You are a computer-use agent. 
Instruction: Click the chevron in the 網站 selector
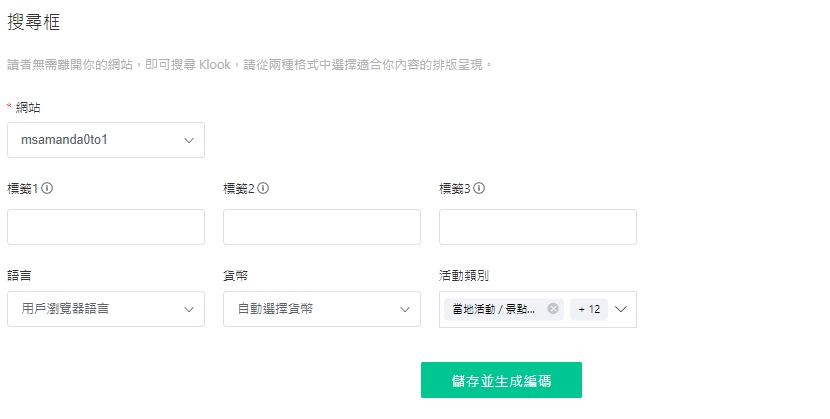pyautogui.click(x=189, y=140)
